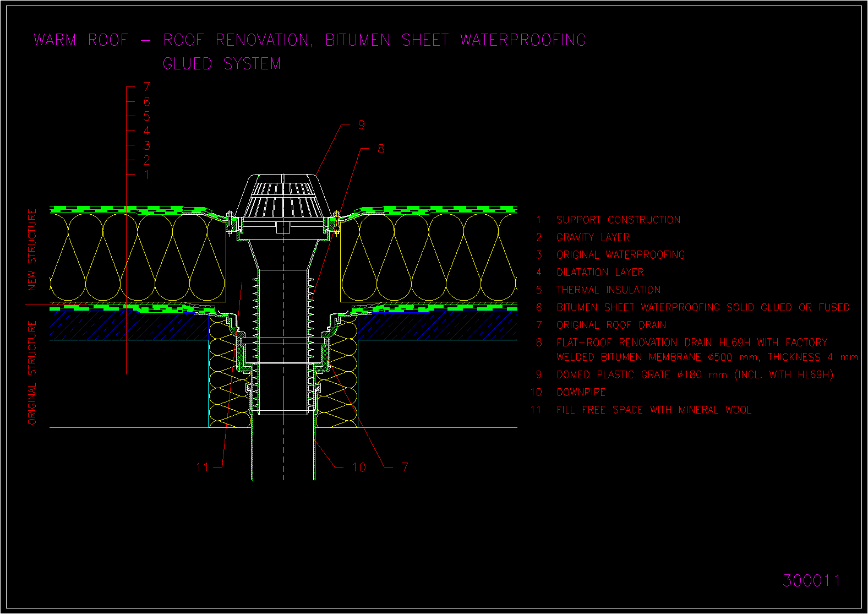The height and width of the screenshot is (614, 868).
Task: Select legend entry "GRAVITY LAYER"
Action: (x=593, y=237)
